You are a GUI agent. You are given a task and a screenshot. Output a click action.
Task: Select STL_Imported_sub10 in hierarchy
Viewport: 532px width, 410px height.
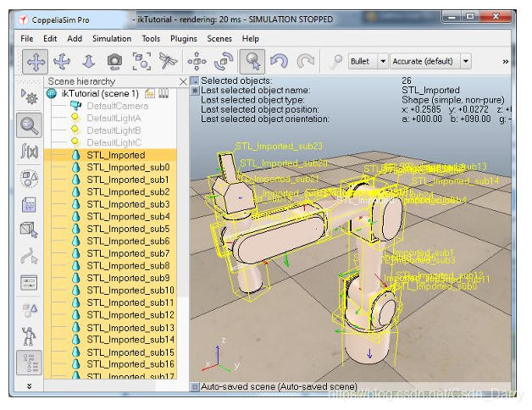130,291
